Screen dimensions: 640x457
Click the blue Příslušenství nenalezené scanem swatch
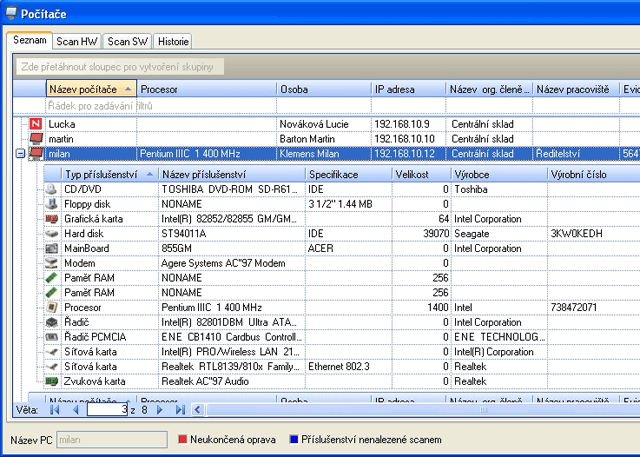(x=294, y=439)
